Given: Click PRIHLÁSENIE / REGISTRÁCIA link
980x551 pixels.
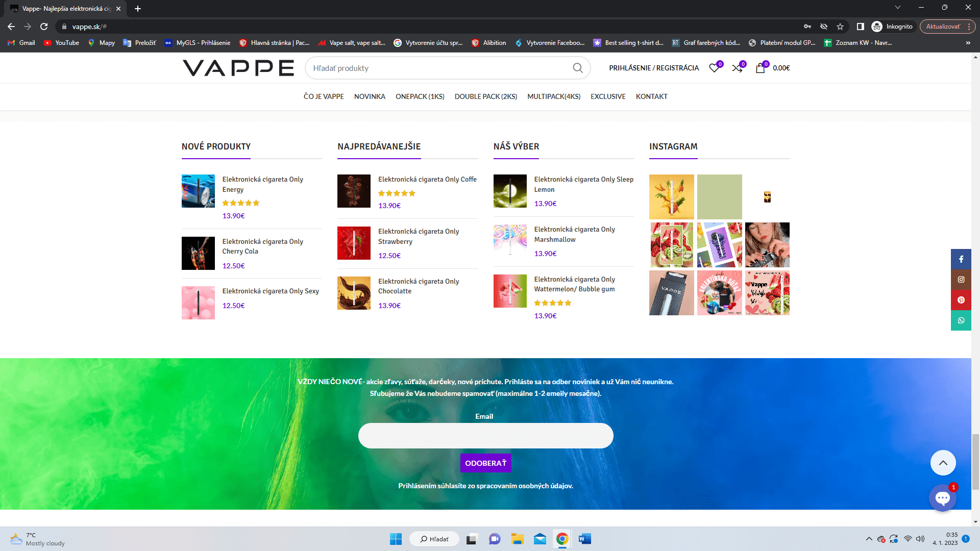Looking at the screenshot, I should coord(654,68).
